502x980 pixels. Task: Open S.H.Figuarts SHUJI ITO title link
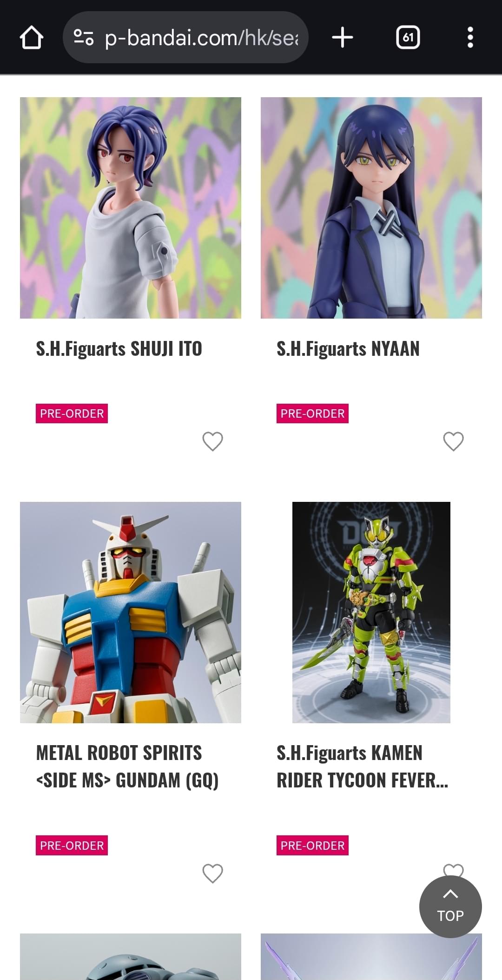(x=119, y=349)
